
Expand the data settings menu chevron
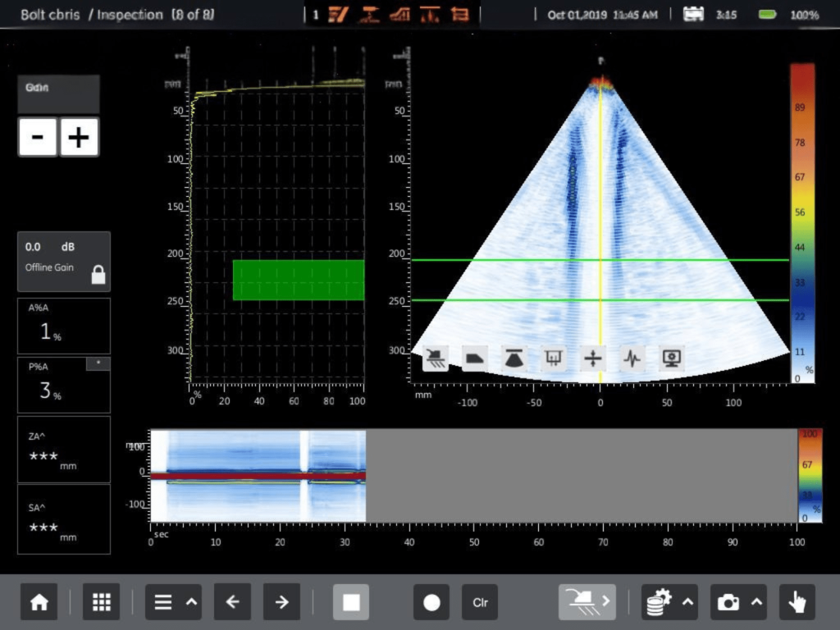tap(688, 602)
